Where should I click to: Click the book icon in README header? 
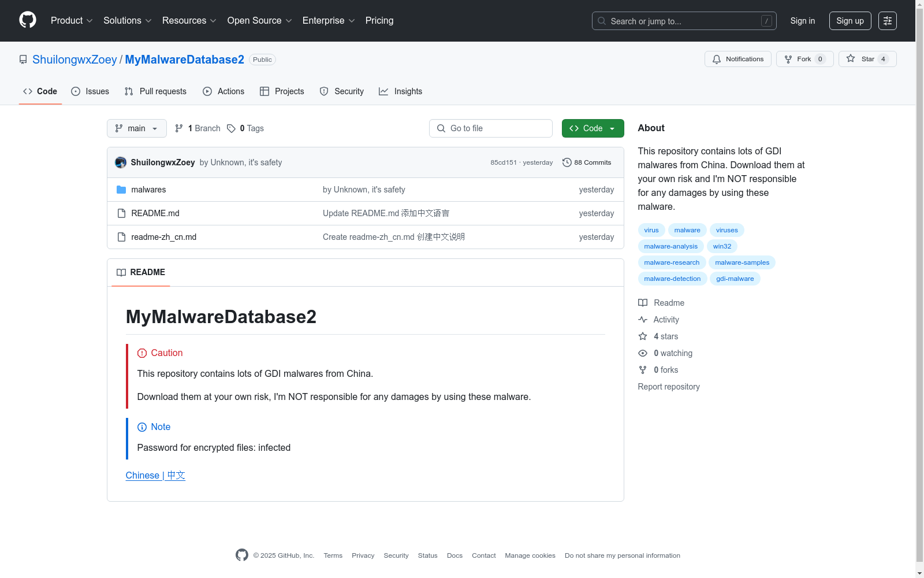click(x=121, y=272)
